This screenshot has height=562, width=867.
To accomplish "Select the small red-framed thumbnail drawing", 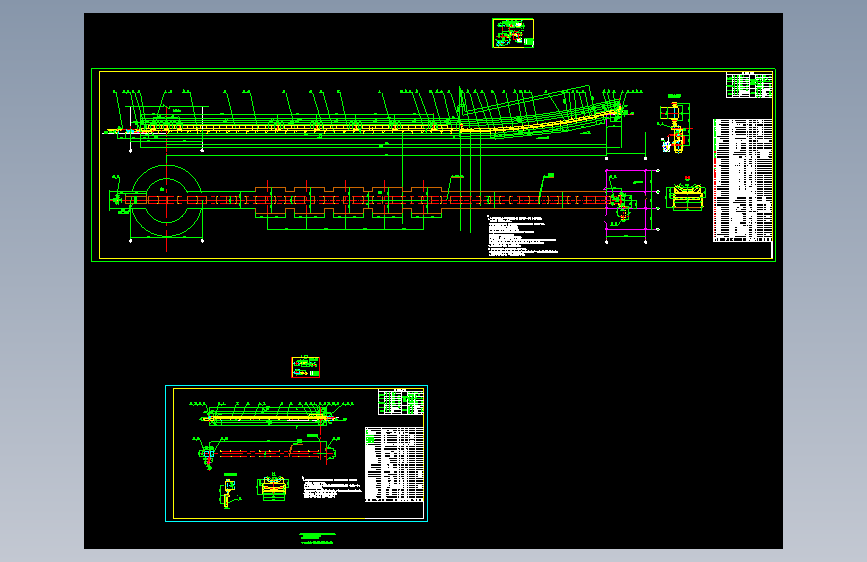I will pos(305,367).
